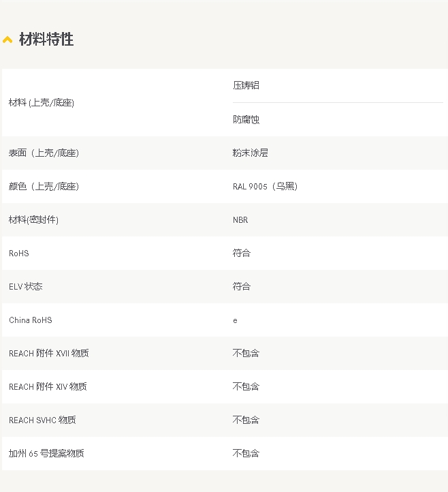
Task: Click 符合 value in ELV 状态 row
Action: [242, 286]
